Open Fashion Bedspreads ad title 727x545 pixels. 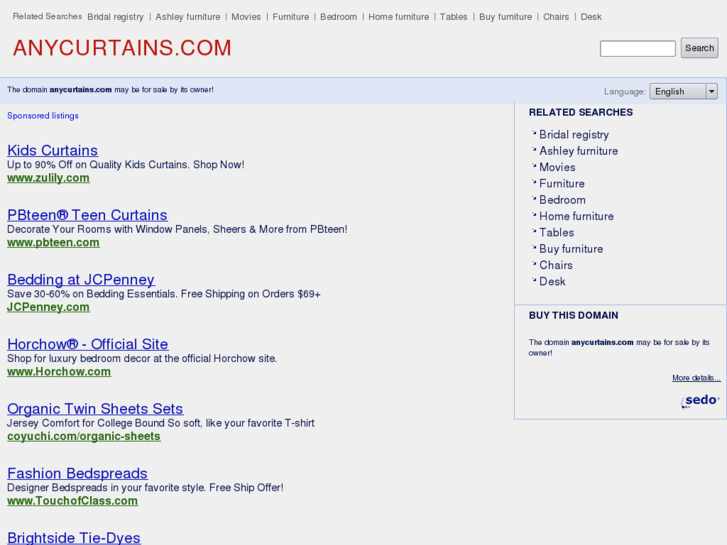tap(77, 473)
